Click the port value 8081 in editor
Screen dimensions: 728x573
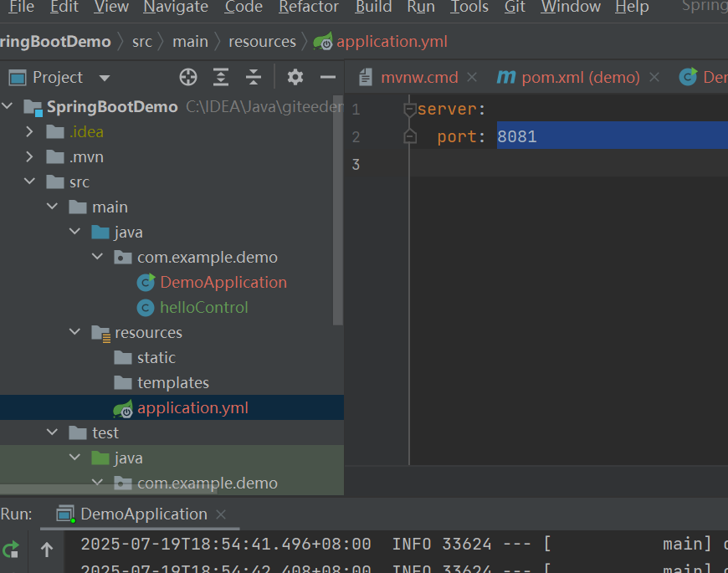[x=517, y=136]
